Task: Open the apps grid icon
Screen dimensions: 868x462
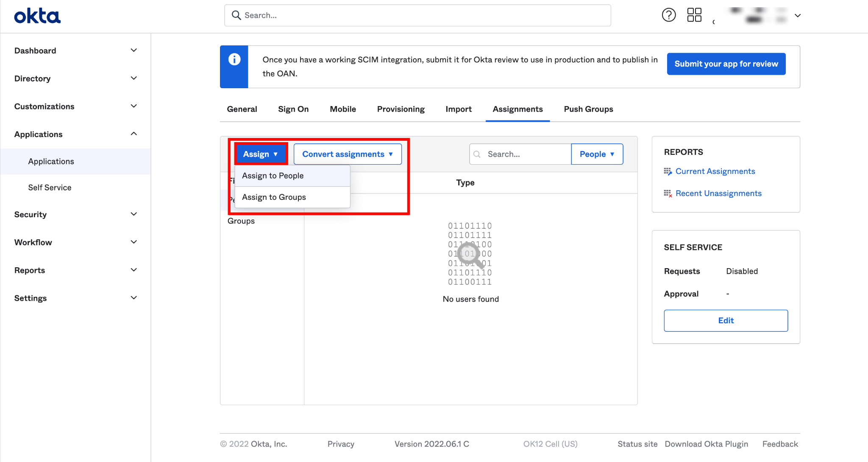Action: 694,15
